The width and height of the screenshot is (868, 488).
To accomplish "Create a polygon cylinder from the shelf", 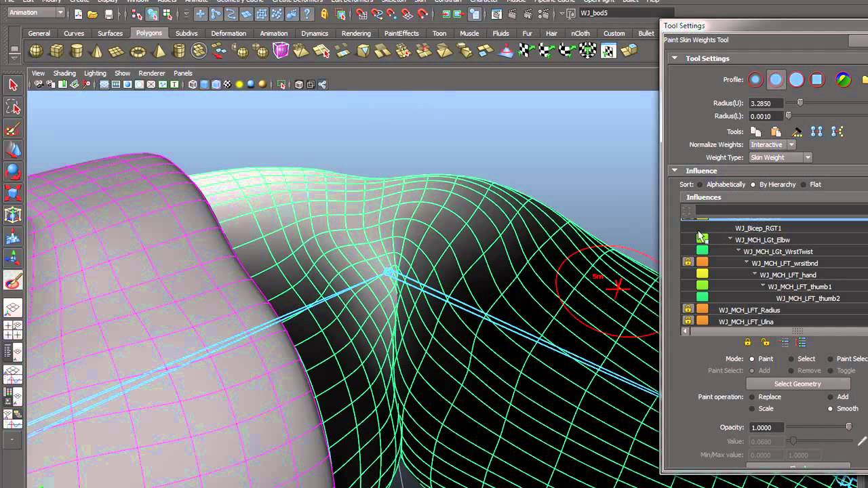I will [77, 51].
